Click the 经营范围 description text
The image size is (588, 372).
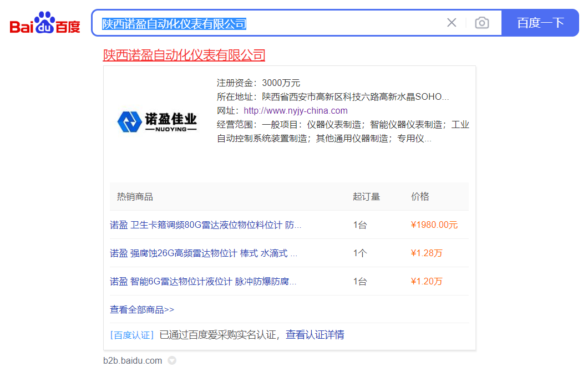343,131
